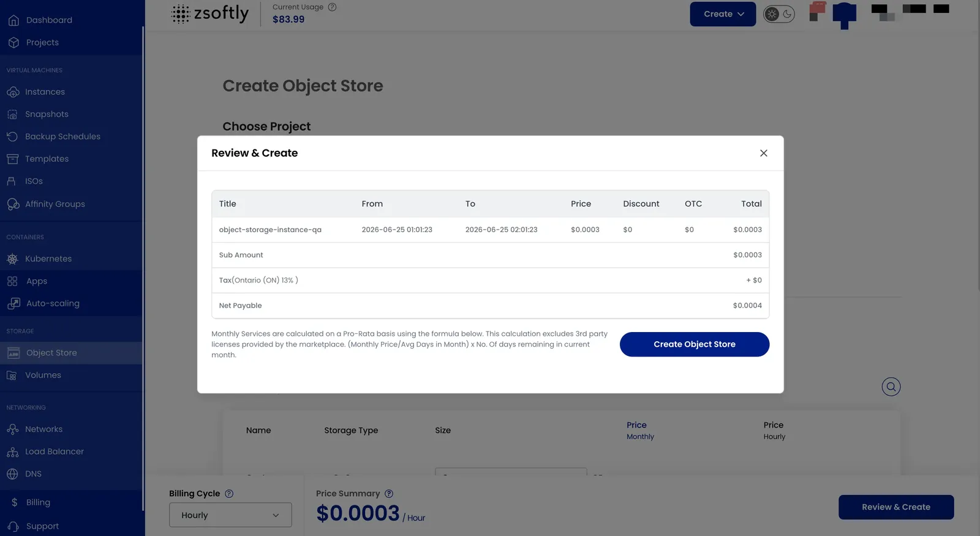Open Instances menu item
Screen dimensions: 980x536
click(45, 92)
